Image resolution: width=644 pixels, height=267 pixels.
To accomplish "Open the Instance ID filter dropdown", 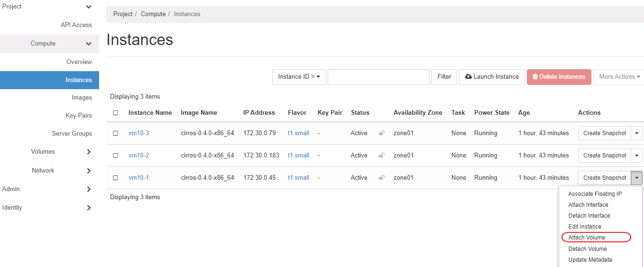I will [x=299, y=77].
